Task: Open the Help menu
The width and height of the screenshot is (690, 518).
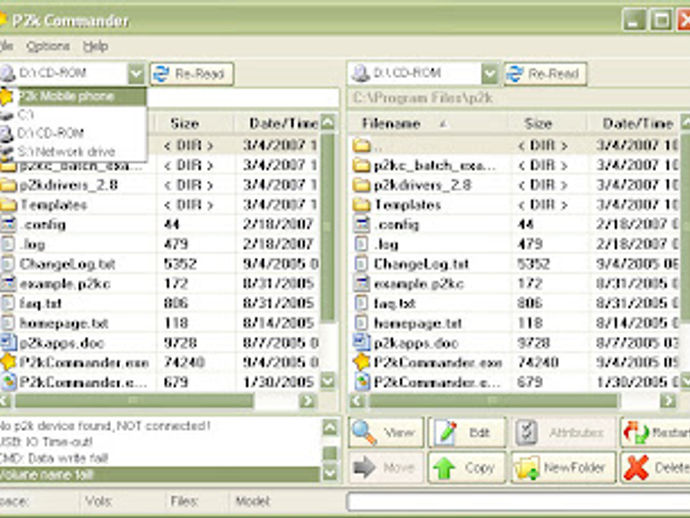Action: point(95,46)
